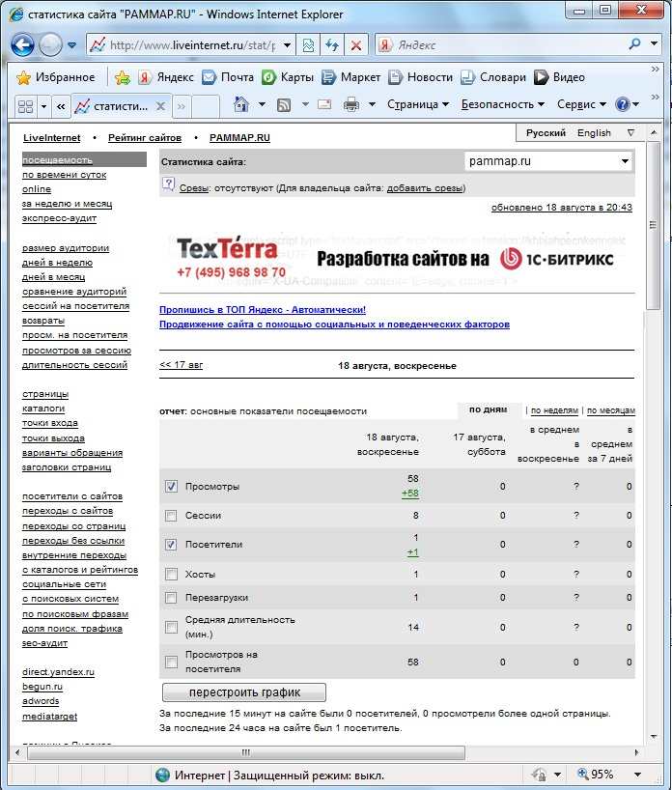This screenshot has width=672, height=790.
Task: Check the Просмотров на посетителя checkbox
Action: (x=171, y=662)
